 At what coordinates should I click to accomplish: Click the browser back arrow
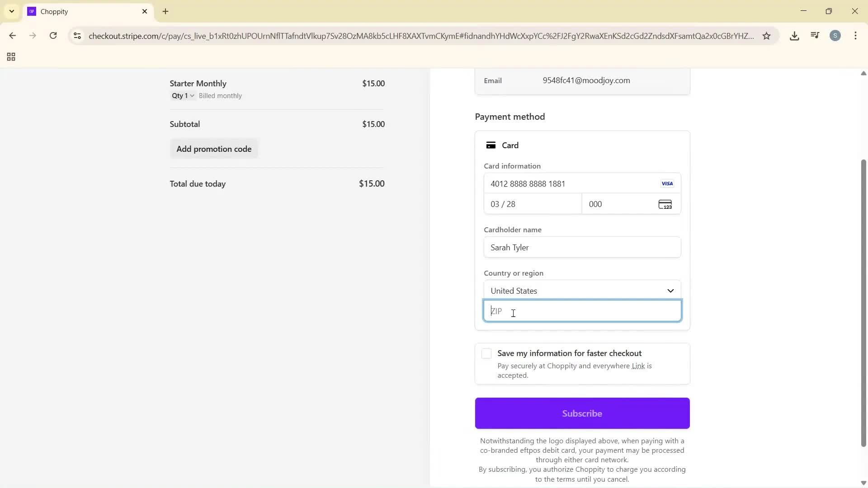point(13,36)
